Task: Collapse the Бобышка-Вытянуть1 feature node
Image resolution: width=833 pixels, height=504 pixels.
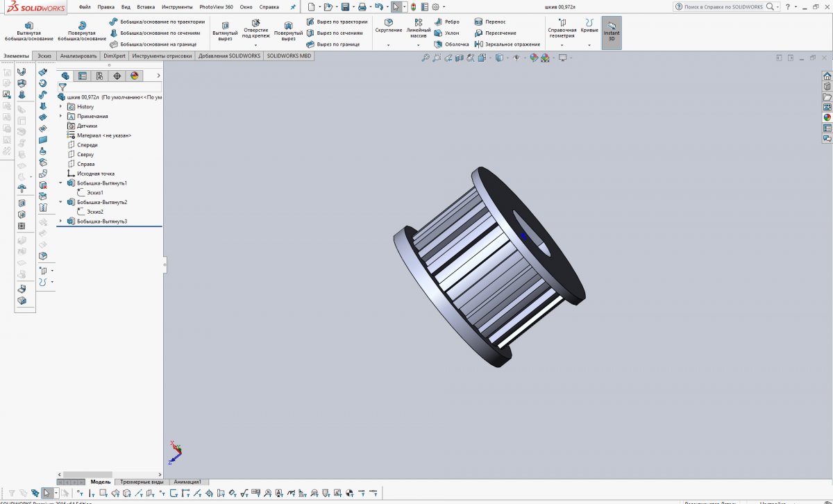Action: pyautogui.click(x=61, y=183)
